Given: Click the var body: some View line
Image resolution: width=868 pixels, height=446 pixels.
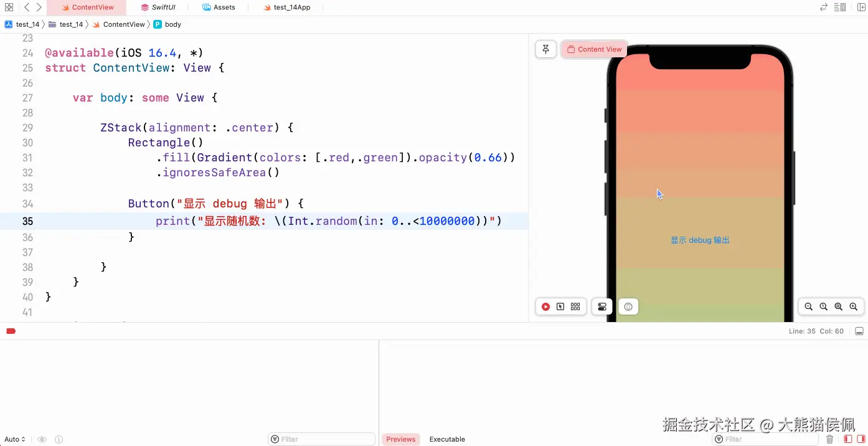Looking at the screenshot, I should [x=145, y=98].
